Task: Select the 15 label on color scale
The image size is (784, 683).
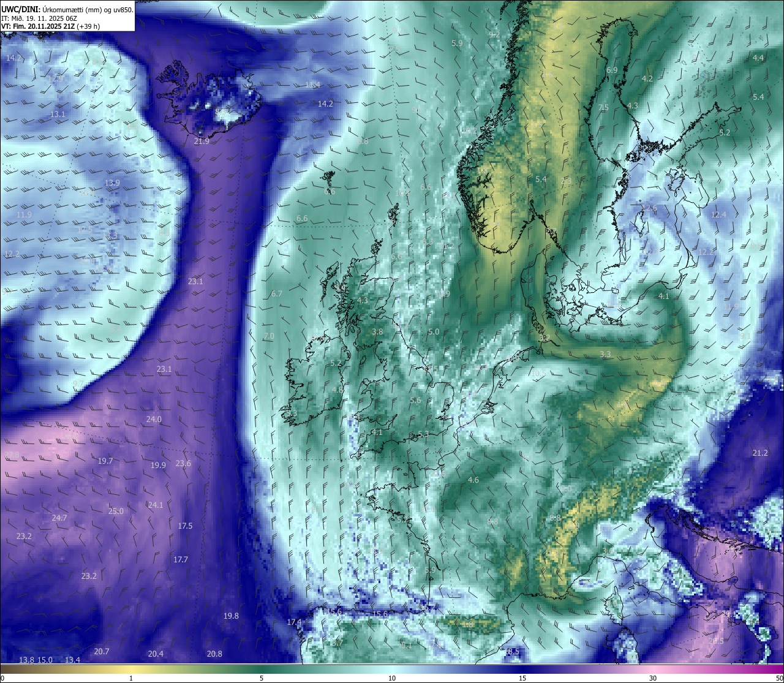Action: click(x=522, y=677)
